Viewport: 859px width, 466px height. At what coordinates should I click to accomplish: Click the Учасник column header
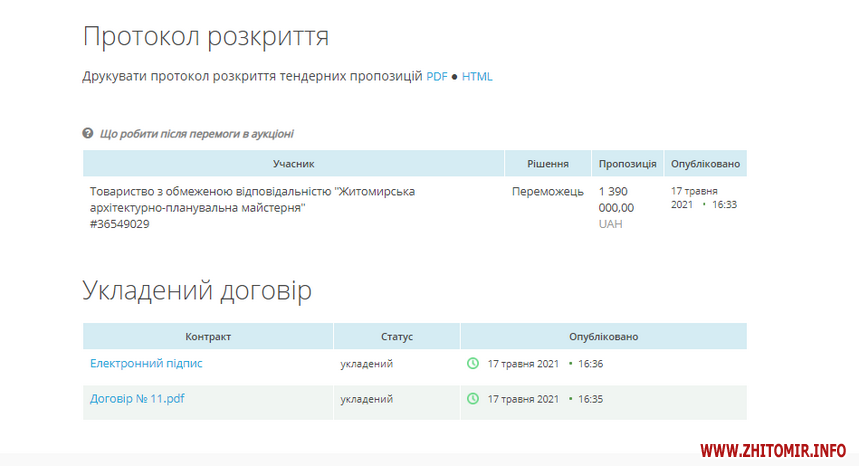pos(293,163)
